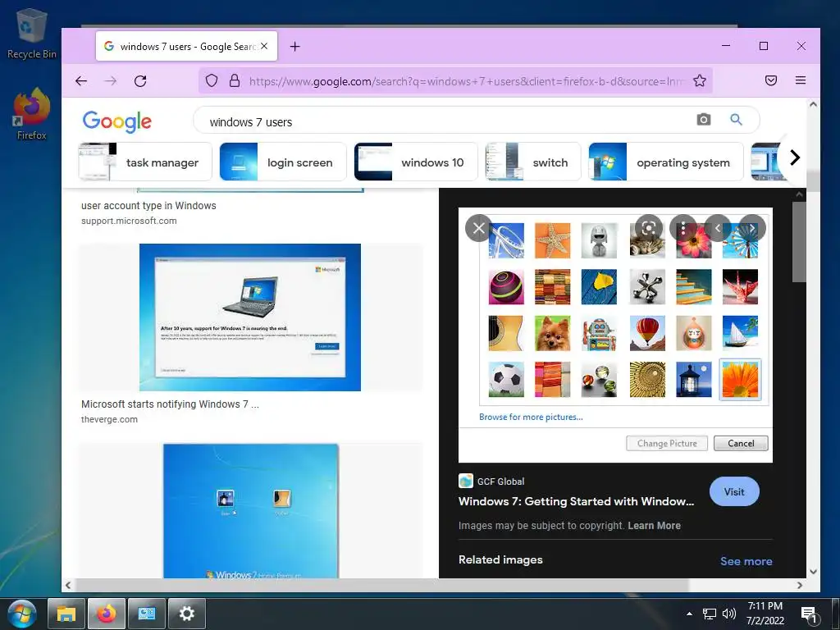Click the large preview image of account pictures
The height and width of the screenshot is (630, 840).
point(615,335)
